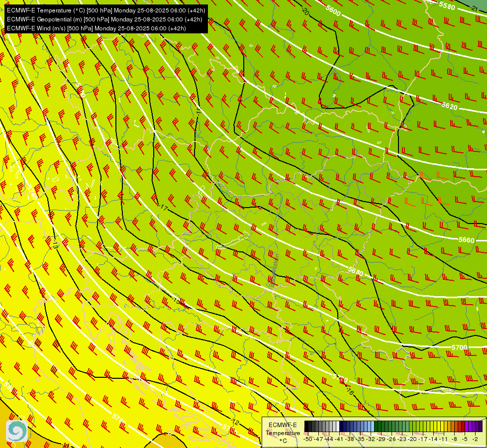Click the 5680 geopotential contour label
This screenshot has width=487, height=448.
pos(356,271)
